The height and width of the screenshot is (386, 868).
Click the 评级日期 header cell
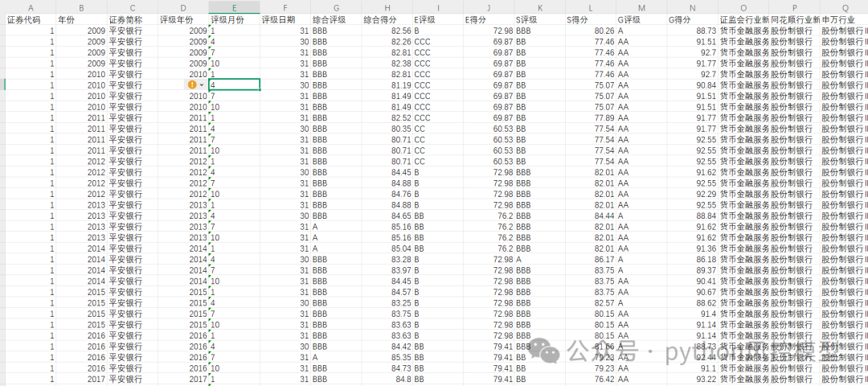click(x=285, y=20)
